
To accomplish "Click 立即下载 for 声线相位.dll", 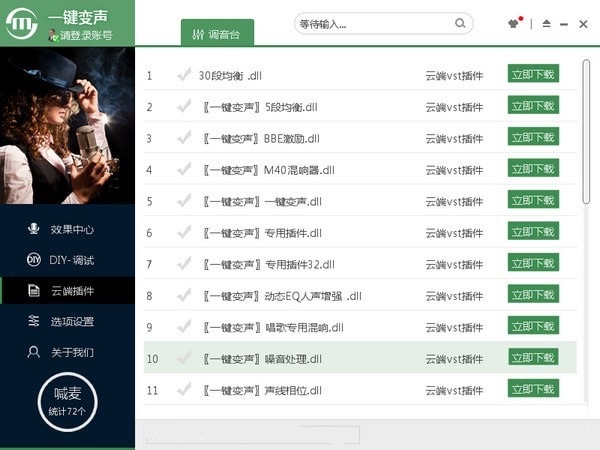I will 533,389.
